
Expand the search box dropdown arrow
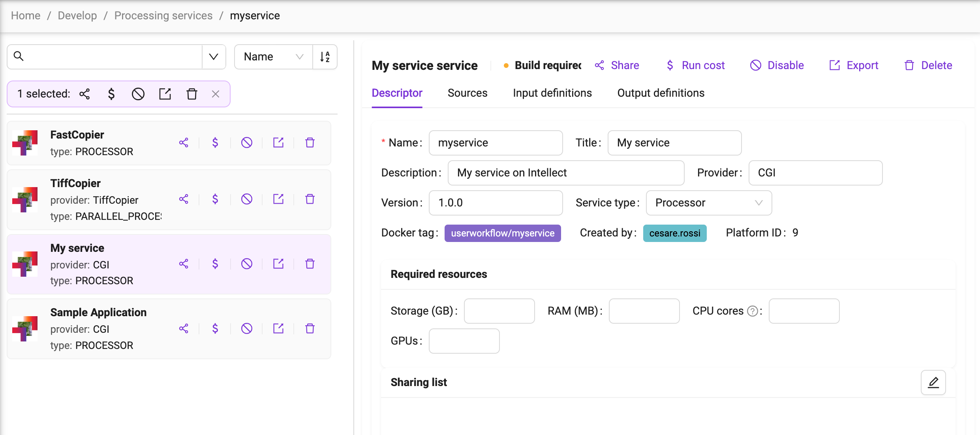[x=214, y=57]
